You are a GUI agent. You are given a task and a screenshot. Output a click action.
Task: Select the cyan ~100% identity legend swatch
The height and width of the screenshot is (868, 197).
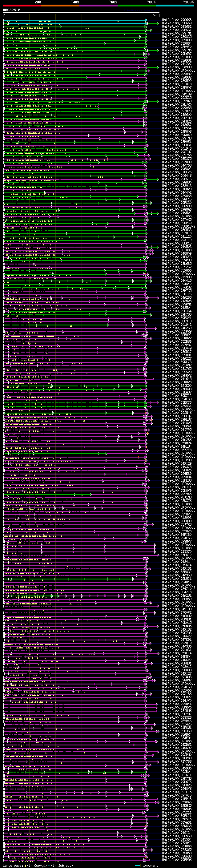click(175, 6)
